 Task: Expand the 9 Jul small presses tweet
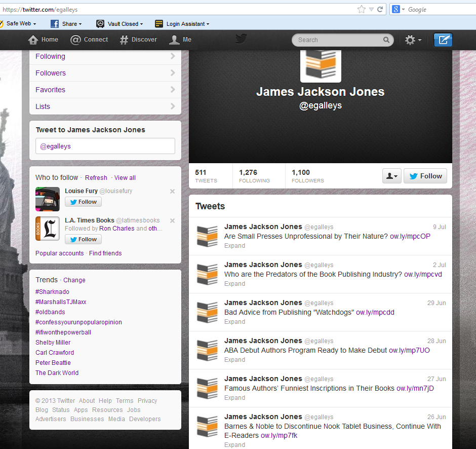234,246
